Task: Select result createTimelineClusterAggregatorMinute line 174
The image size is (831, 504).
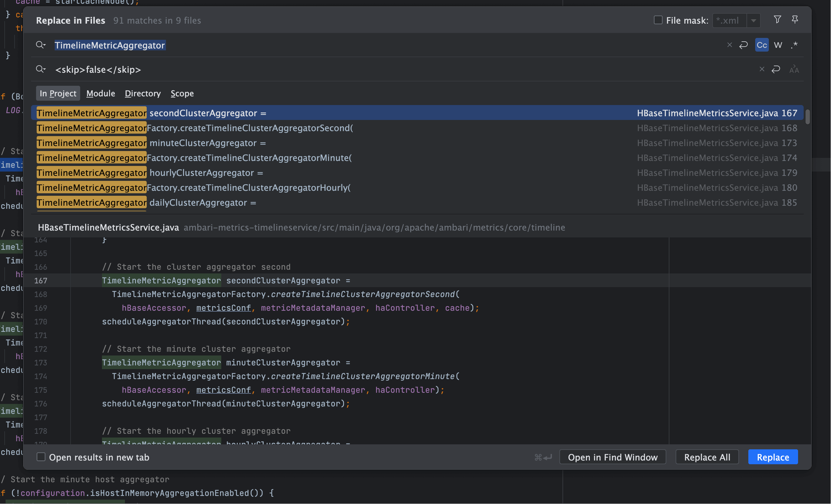Action: pos(417,158)
